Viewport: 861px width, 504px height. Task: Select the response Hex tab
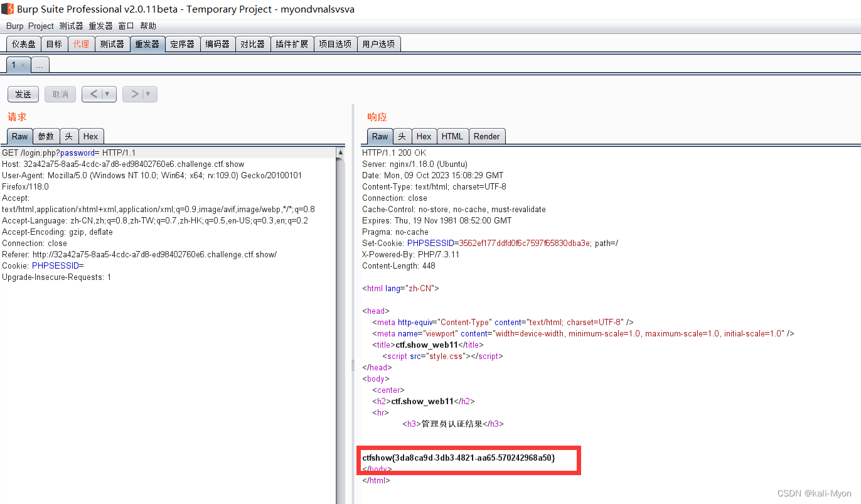coord(424,136)
